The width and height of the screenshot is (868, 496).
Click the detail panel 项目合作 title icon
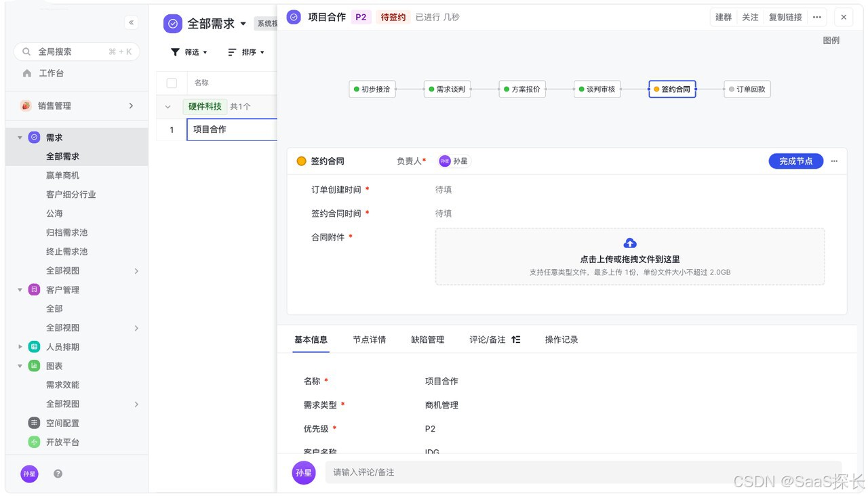pyautogui.click(x=294, y=17)
